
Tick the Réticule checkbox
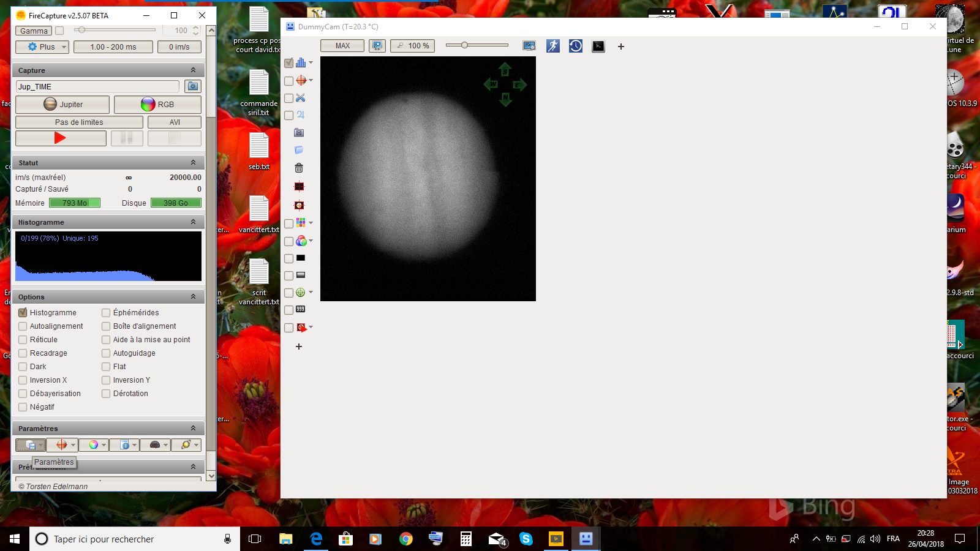(23, 340)
